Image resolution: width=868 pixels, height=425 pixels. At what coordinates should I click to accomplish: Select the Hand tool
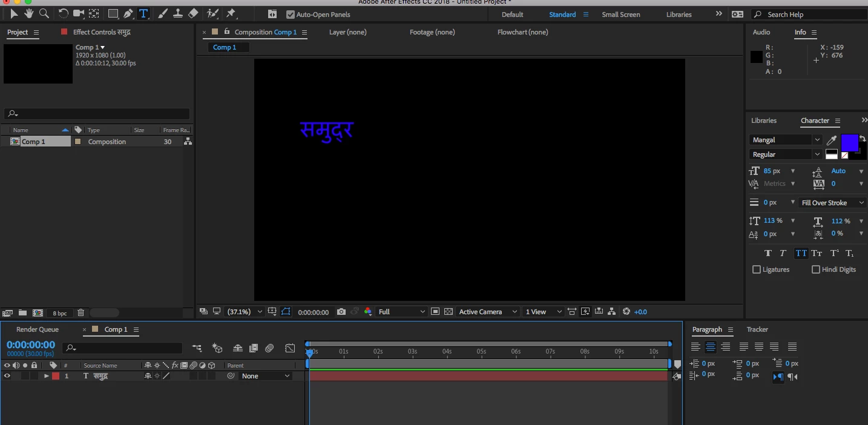[x=28, y=13]
